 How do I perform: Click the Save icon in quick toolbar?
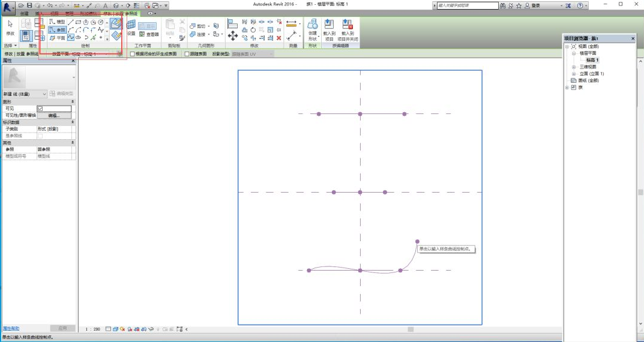pos(29,5)
